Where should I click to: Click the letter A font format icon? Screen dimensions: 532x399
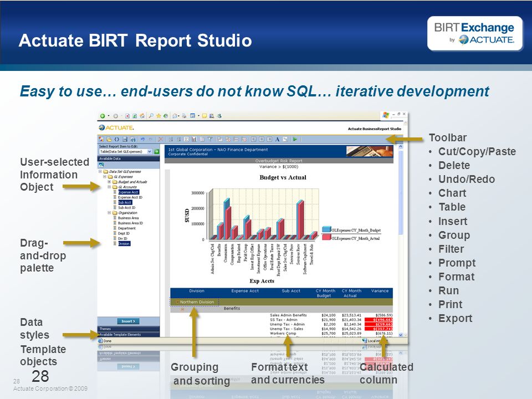tap(277, 140)
